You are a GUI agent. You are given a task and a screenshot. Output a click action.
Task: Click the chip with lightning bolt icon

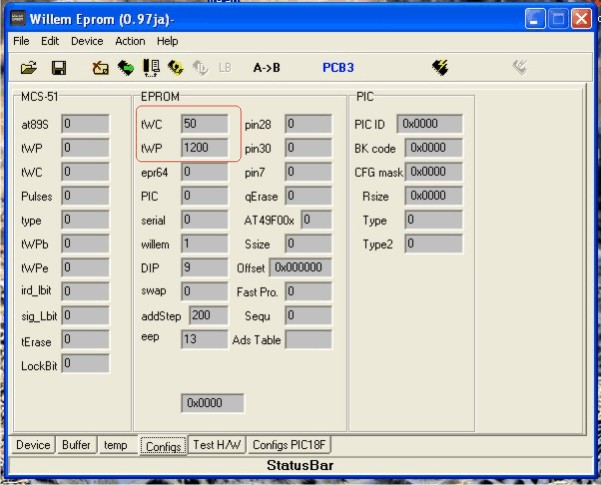(x=440, y=67)
